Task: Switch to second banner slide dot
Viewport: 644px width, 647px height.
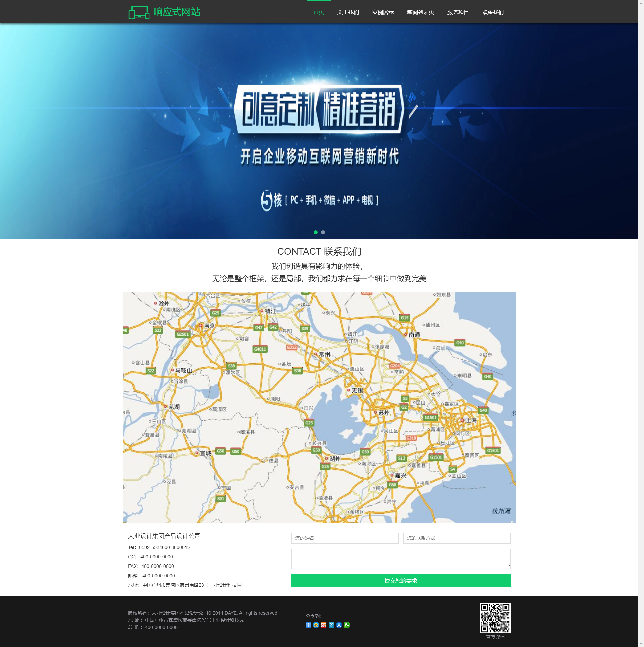Action: [323, 232]
